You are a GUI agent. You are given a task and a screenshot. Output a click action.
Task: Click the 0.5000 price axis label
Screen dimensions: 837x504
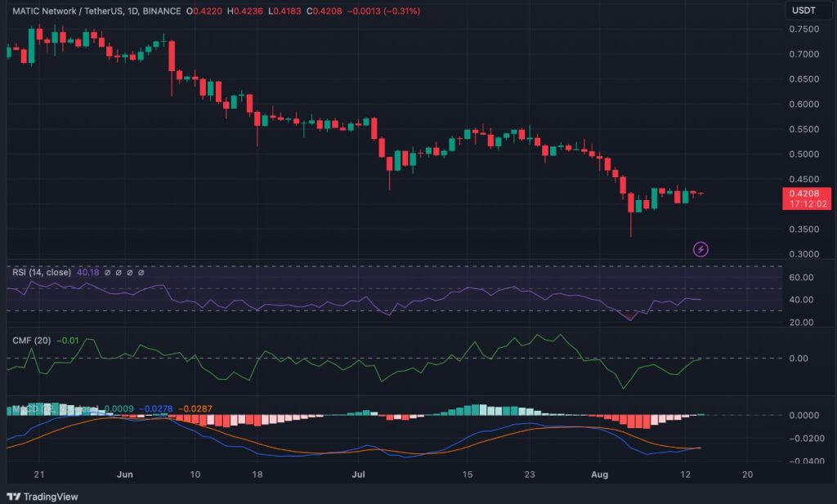click(804, 154)
